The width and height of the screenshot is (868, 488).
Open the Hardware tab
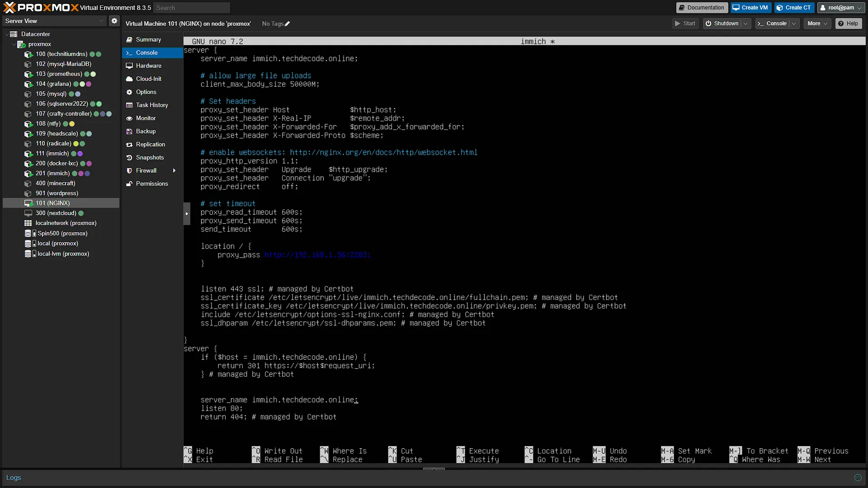click(152, 66)
